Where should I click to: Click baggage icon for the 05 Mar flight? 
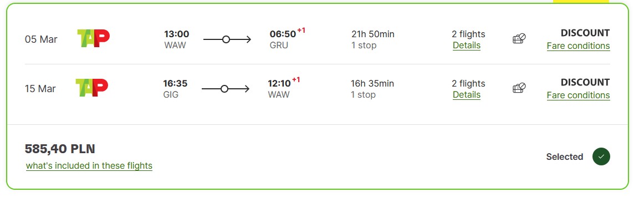click(x=519, y=39)
